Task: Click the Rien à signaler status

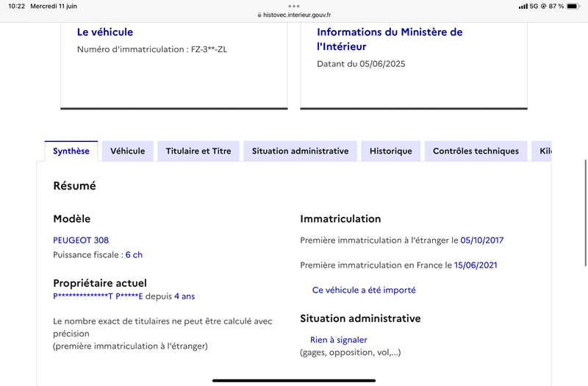Action: 339,340
